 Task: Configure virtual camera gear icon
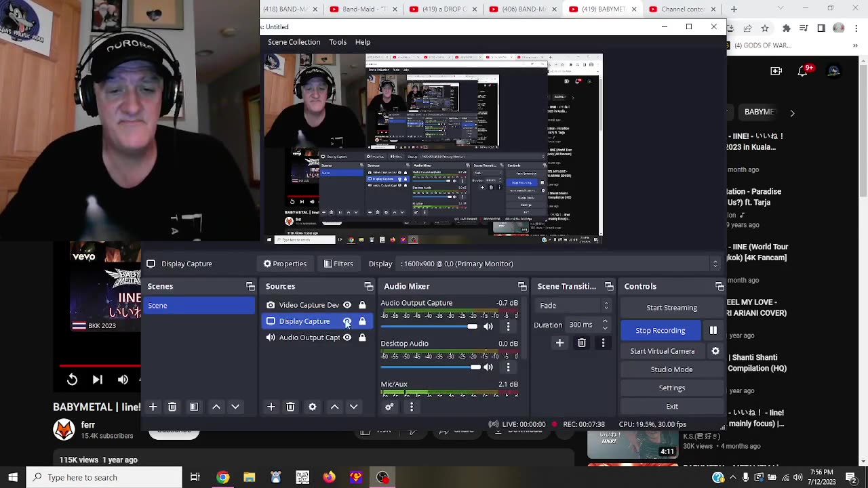click(715, 351)
